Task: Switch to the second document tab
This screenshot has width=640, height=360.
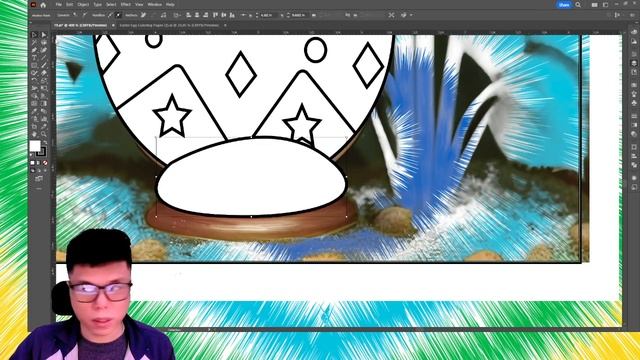Action: point(169,25)
